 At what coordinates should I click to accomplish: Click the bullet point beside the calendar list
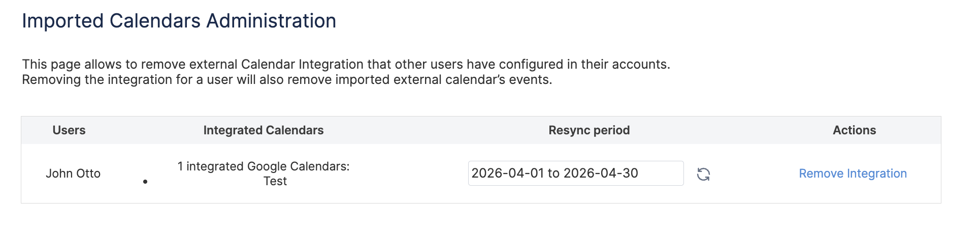tap(145, 182)
